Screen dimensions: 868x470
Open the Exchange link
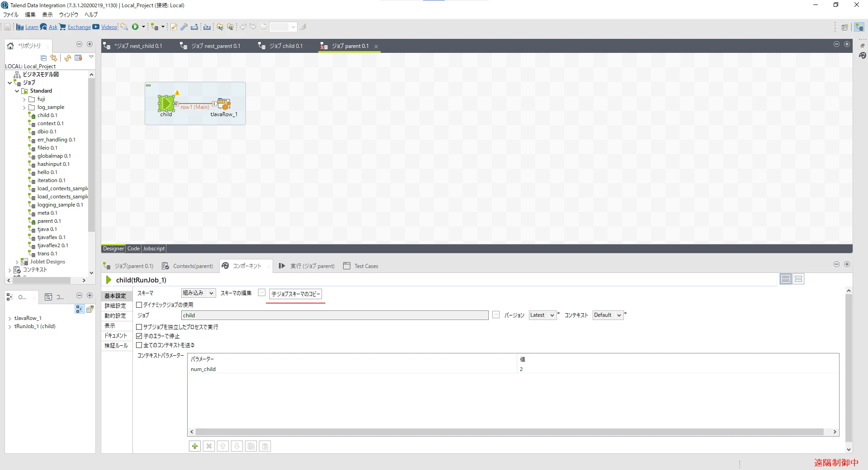tap(79, 27)
